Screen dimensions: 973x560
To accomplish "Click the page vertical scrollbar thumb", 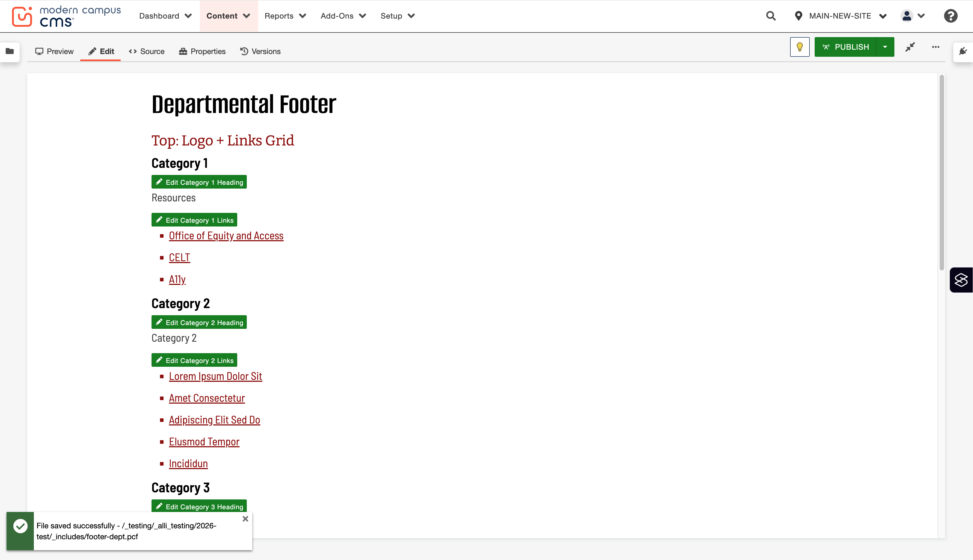I will coord(941,173).
